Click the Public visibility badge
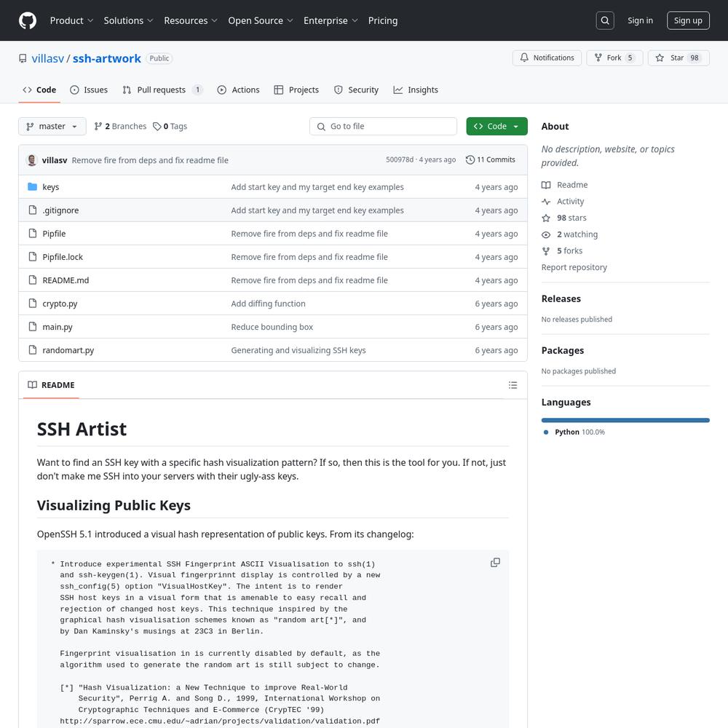 pyautogui.click(x=159, y=58)
